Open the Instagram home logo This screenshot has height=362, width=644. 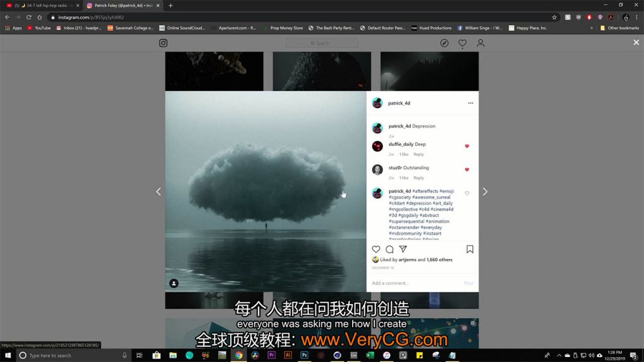163,43
